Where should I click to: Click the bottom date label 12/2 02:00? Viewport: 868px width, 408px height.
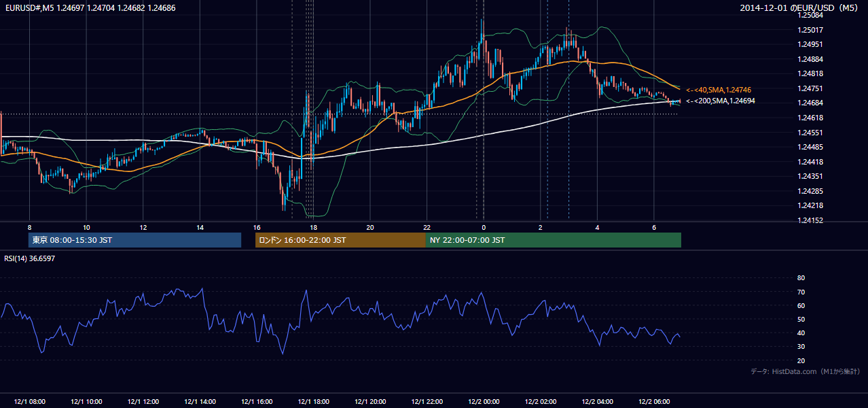(x=541, y=402)
